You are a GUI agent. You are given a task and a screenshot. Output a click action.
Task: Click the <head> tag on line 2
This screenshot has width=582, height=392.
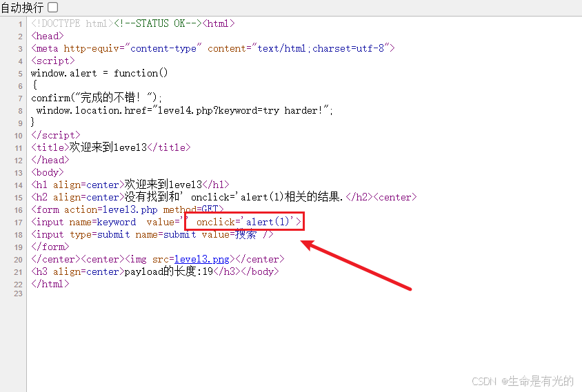pyautogui.click(x=48, y=36)
